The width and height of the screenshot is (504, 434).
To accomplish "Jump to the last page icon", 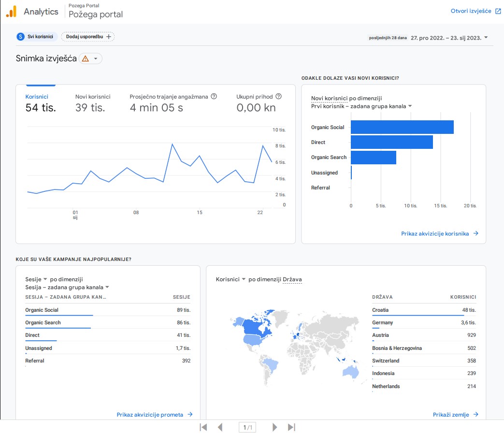I will (291, 427).
